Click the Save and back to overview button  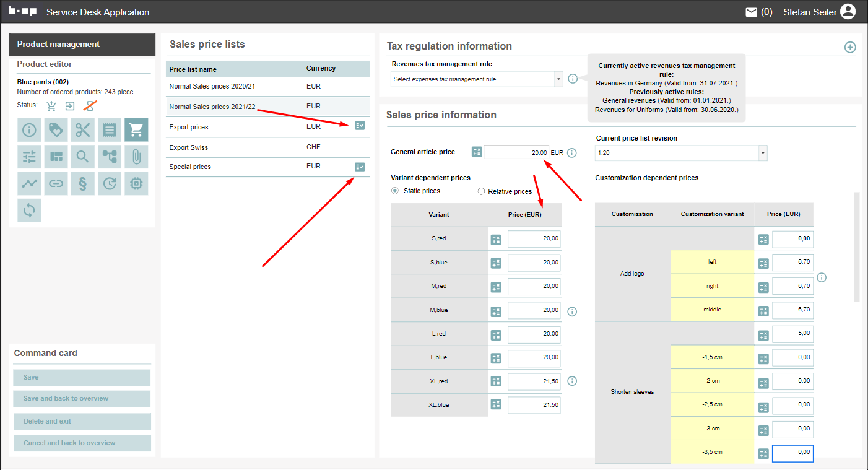tap(82, 399)
